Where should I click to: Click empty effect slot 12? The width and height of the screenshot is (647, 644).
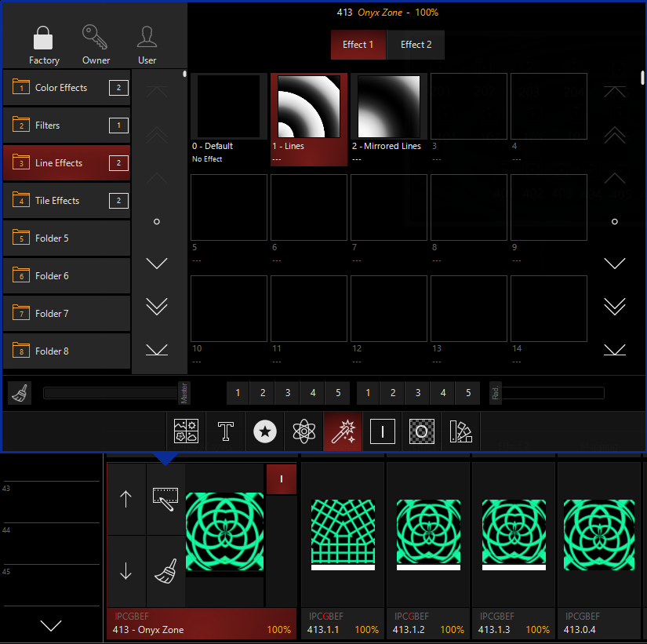pos(389,308)
